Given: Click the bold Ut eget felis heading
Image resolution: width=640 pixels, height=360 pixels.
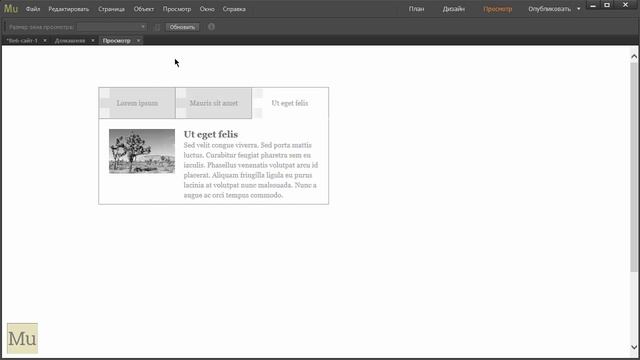Looking at the screenshot, I should [211, 134].
